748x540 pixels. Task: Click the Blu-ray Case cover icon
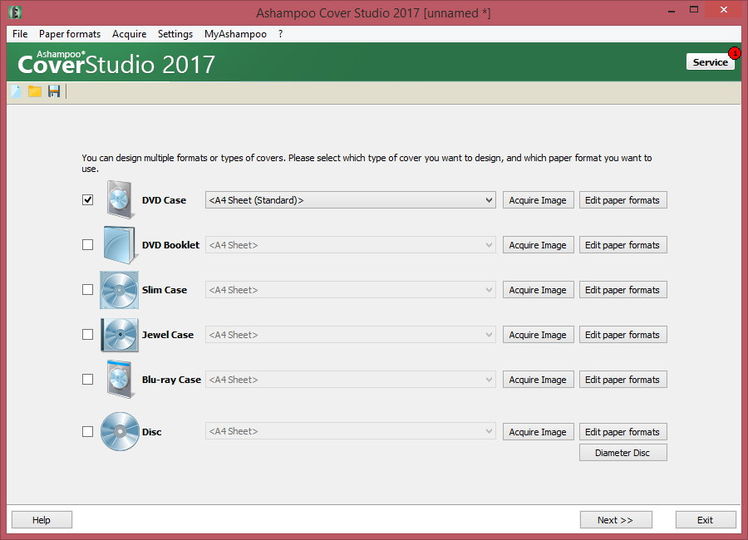[119, 379]
